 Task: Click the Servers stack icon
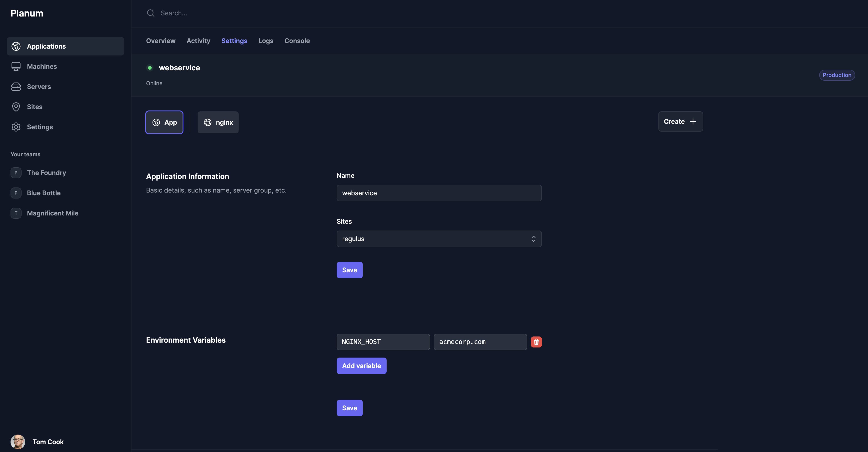coord(16,87)
